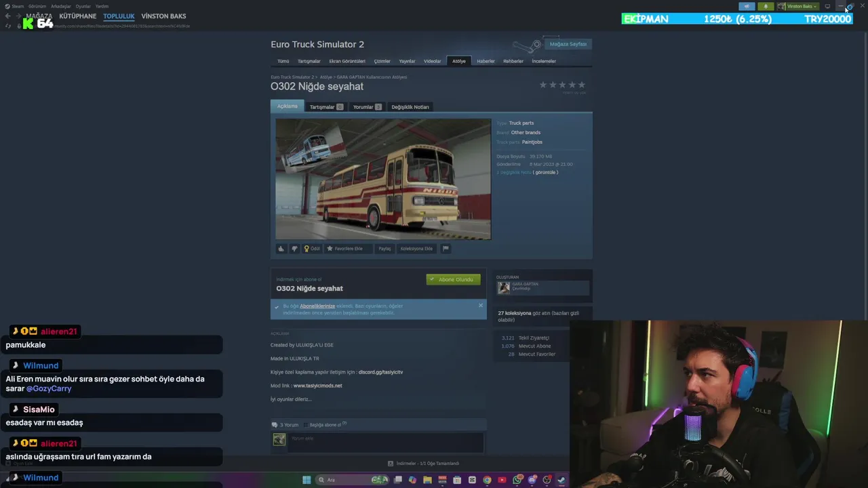Open the Mağaza Sayfası store page button
868x488 pixels.
click(568, 44)
